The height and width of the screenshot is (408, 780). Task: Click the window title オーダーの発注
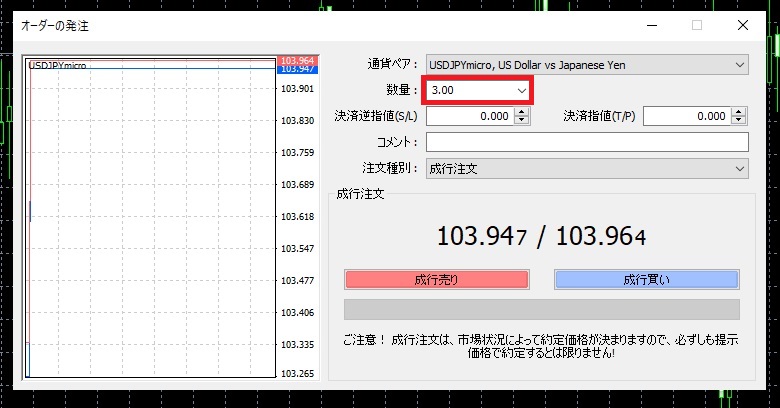click(55, 26)
